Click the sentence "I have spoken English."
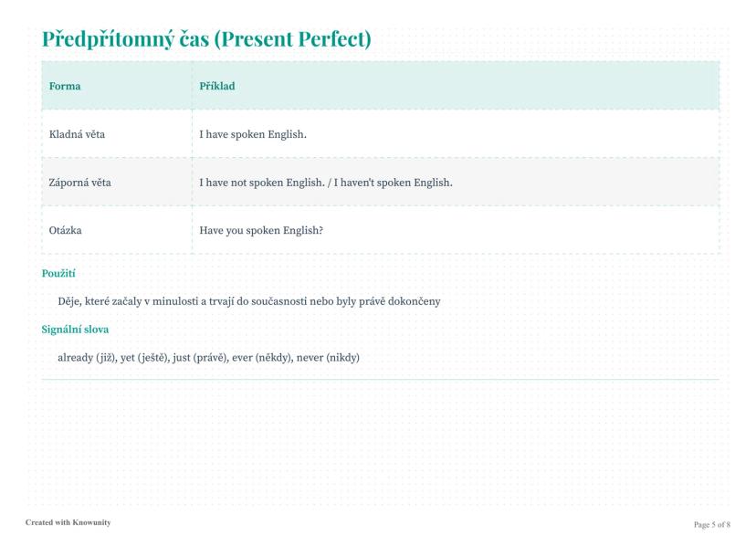756x535 pixels. pyautogui.click(x=253, y=135)
